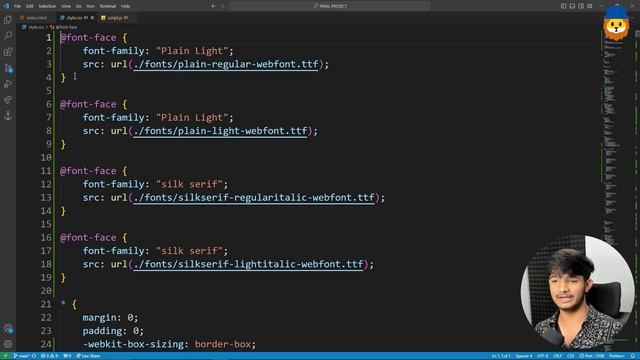640x360 pixels.
Task: Click the synchronize changes icon in status bar
Action: [34, 356]
